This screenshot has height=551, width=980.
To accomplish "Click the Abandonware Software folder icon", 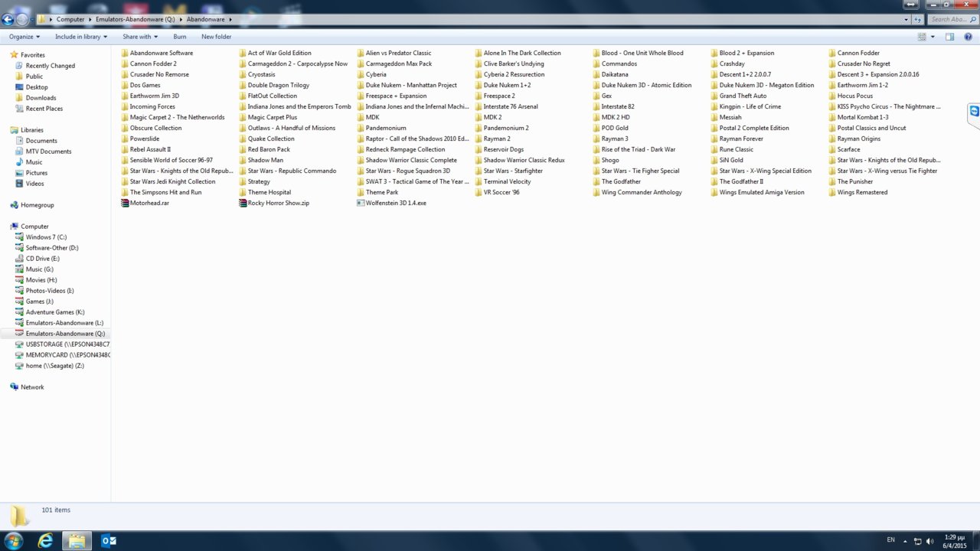I will (125, 53).
